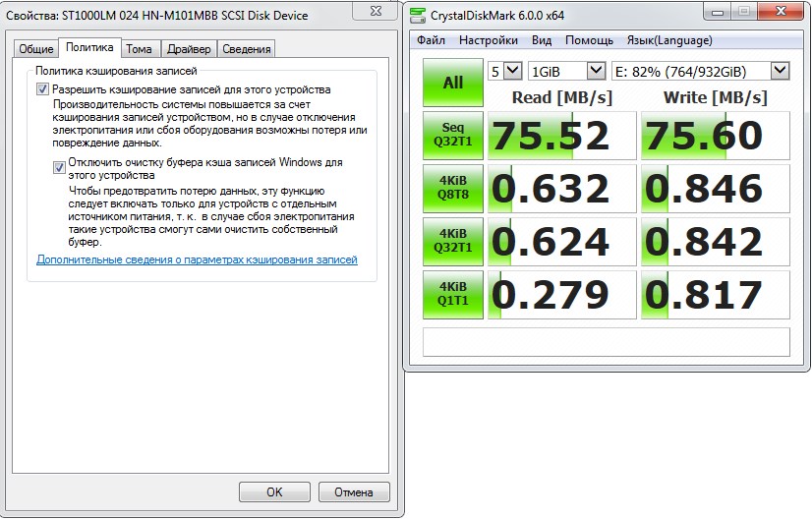Click the 4KiB Q32T1 write value 0.842
The image size is (812, 519).
[x=715, y=242]
